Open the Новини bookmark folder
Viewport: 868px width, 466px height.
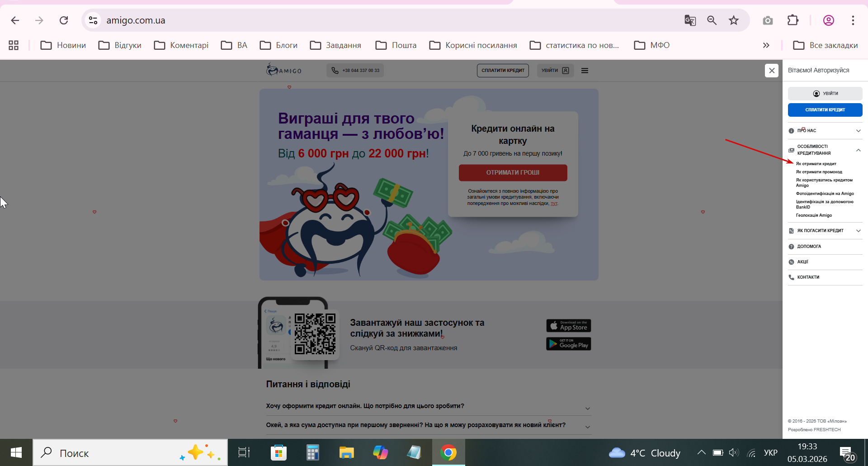[x=63, y=45]
